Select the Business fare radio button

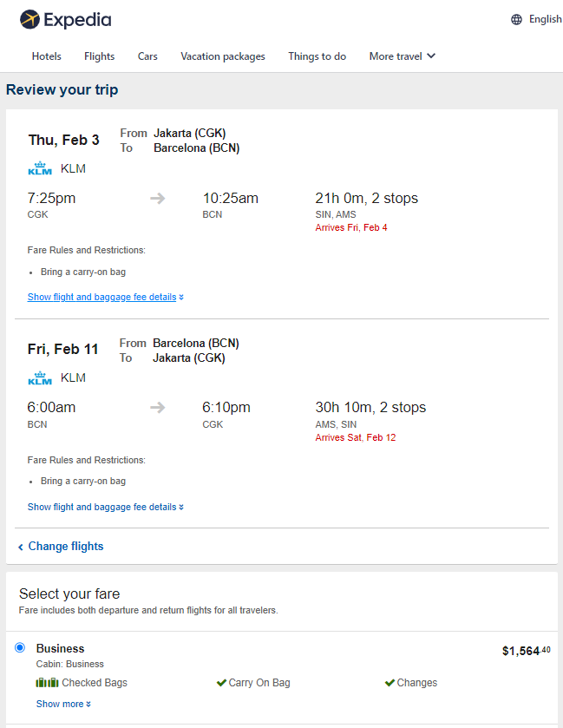[20, 647]
